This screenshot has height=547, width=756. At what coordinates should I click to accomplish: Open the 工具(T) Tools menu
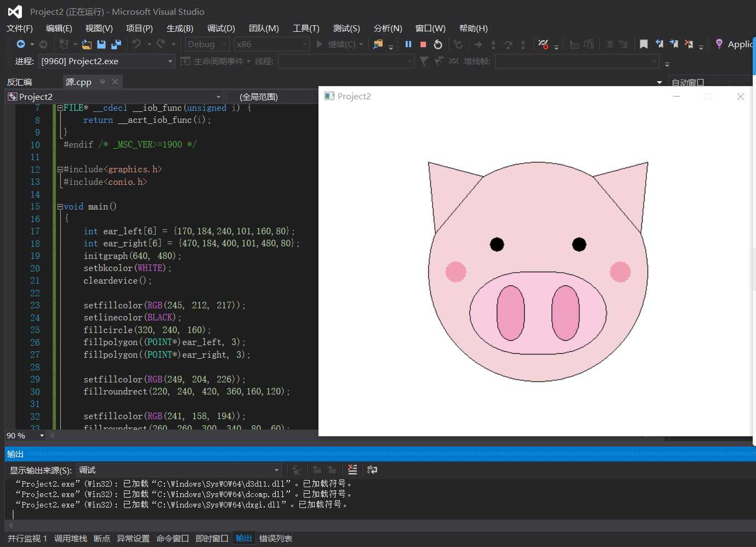[306, 29]
